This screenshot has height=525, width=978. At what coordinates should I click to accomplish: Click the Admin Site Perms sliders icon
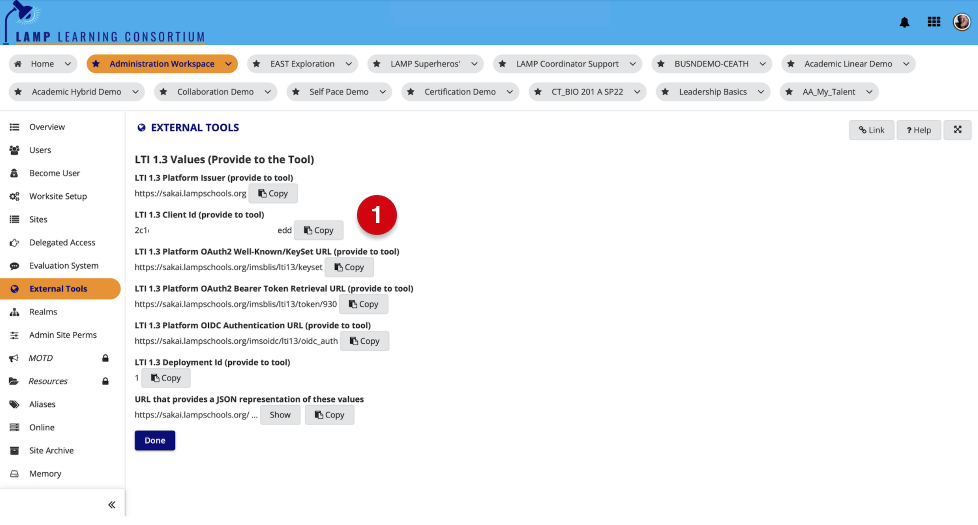(x=14, y=335)
